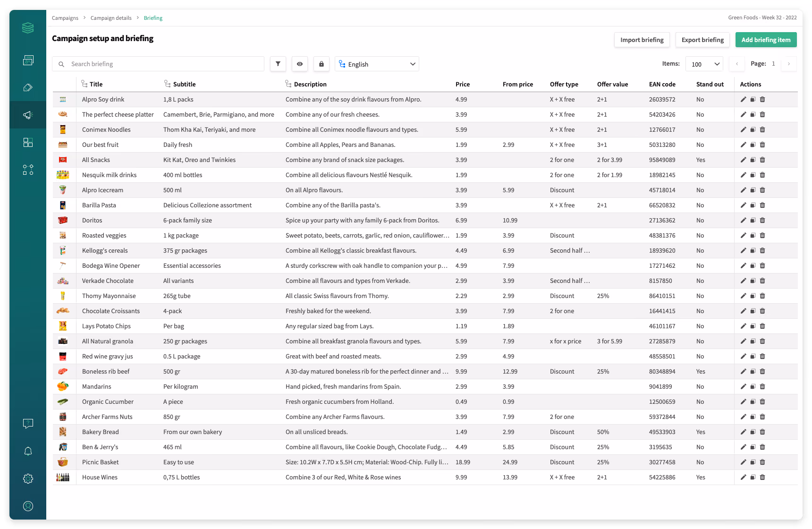
Task: Delete the Boneless rib beef item
Action: pyautogui.click(x=762, y=371)
